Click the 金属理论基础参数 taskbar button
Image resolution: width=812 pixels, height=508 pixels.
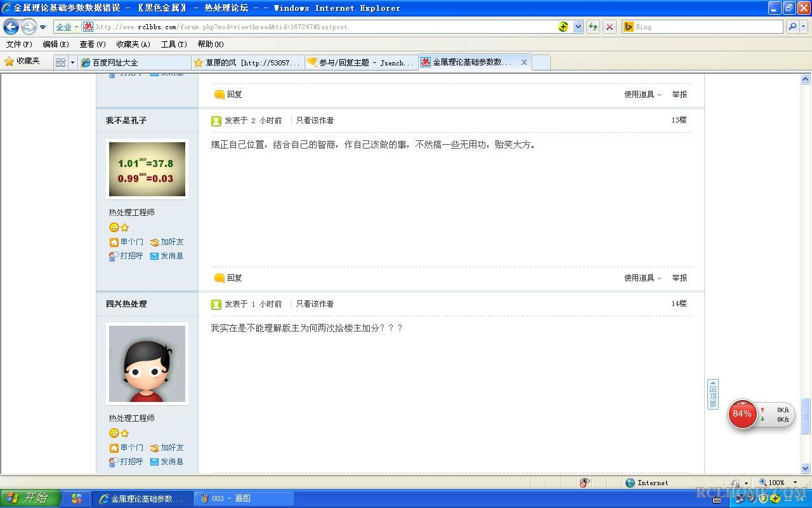tap(142, 498)
